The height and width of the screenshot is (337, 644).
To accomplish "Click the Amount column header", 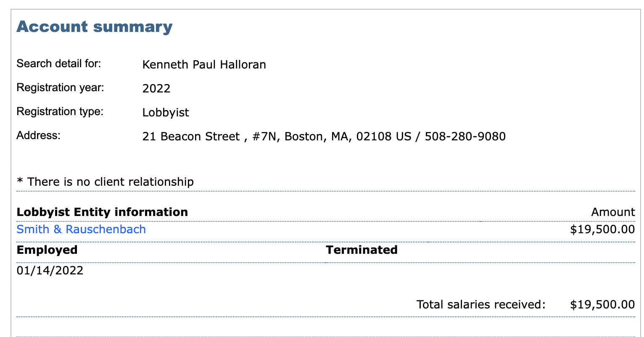I will pyautogui.click(x=613, y=212).
